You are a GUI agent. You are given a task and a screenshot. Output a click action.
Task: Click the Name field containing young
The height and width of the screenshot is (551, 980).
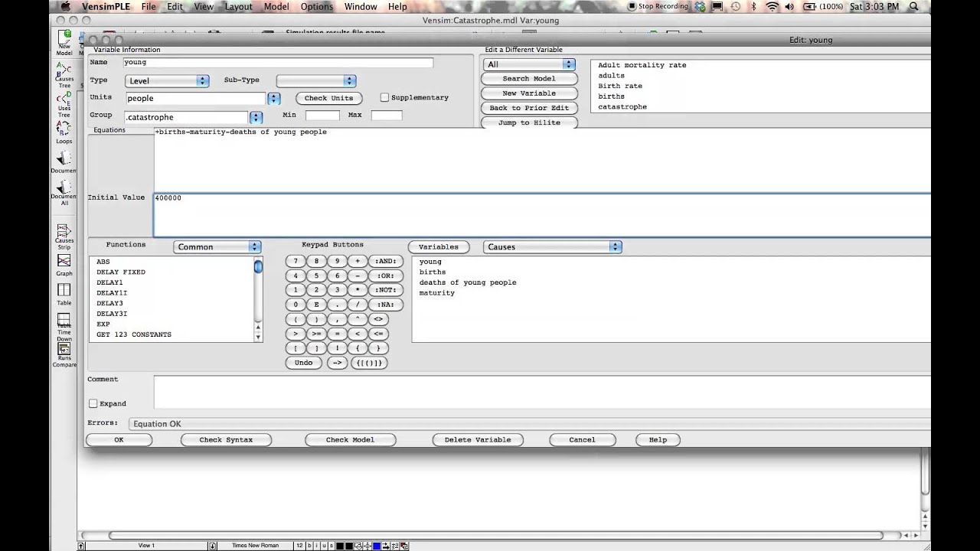coord(277,62)
